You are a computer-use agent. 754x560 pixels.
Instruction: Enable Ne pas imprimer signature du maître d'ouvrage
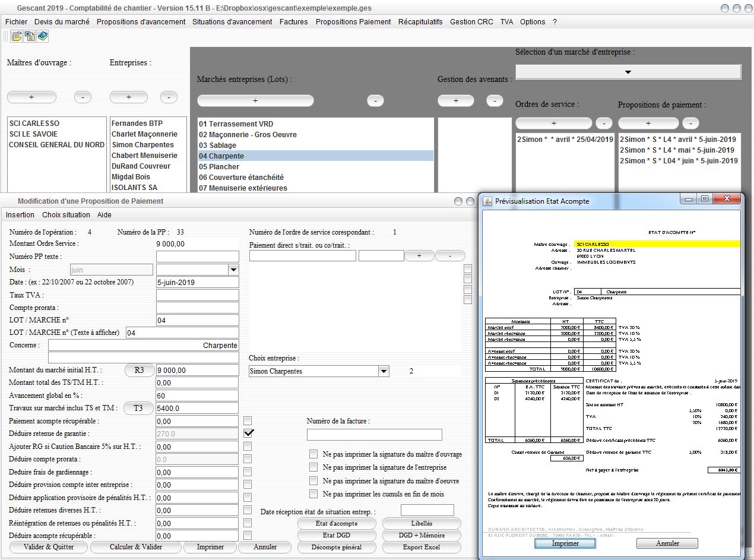click(x=313, y=454)
